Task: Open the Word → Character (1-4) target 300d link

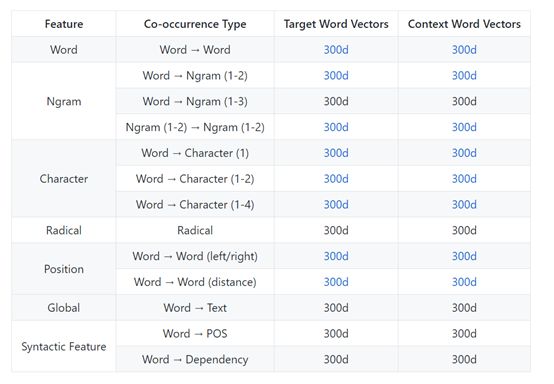Action: [x=336, y=205]
